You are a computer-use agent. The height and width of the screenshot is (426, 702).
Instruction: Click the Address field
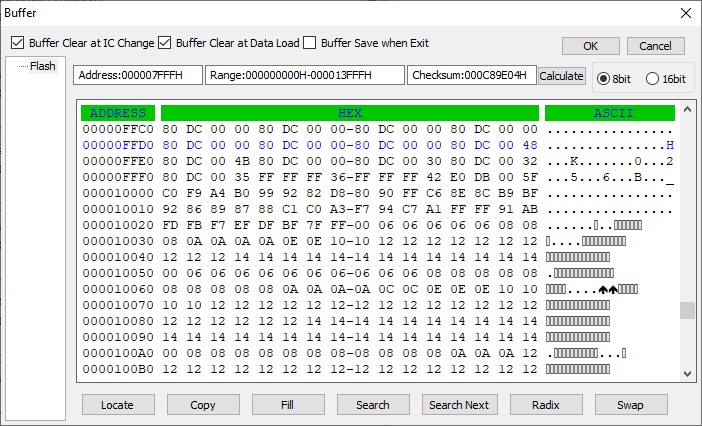[x=137, y=76]
